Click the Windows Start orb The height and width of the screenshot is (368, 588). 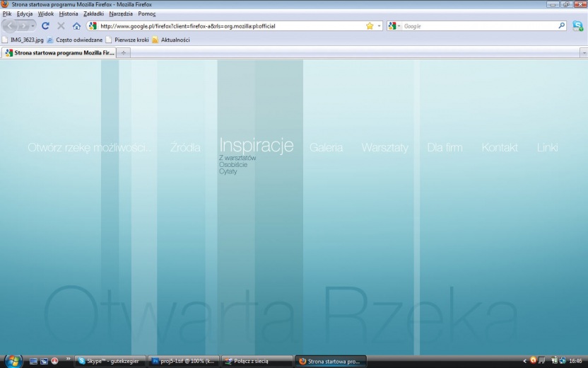pyautogui.click(x=13, y=360)
